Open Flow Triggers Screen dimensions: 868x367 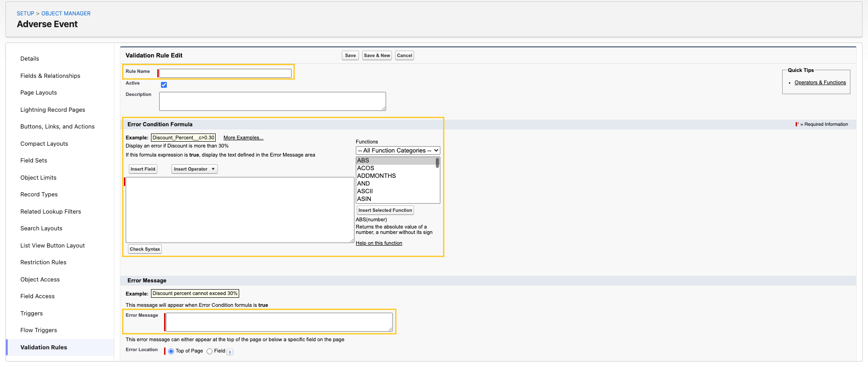coord(38,330)
